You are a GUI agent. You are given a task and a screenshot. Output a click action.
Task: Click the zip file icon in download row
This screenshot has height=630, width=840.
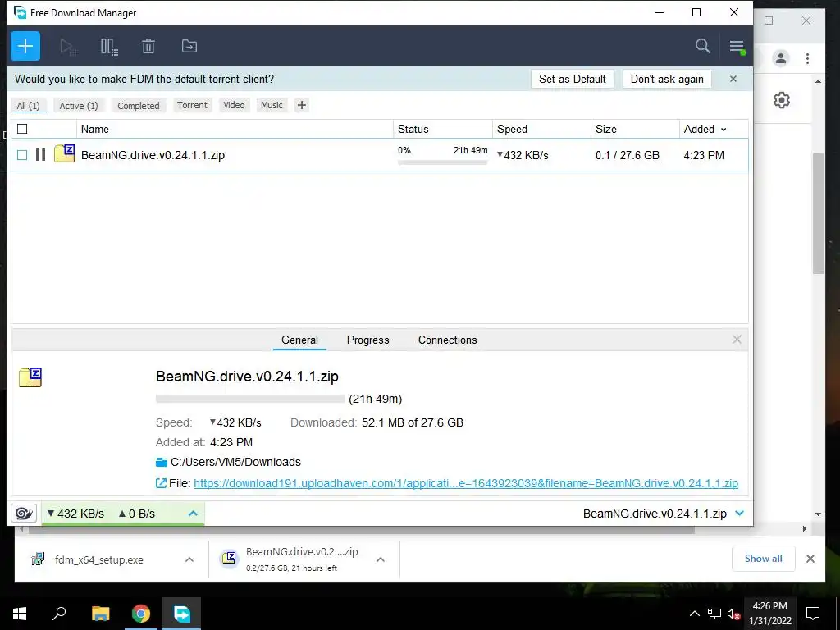[x=64, y=153]
